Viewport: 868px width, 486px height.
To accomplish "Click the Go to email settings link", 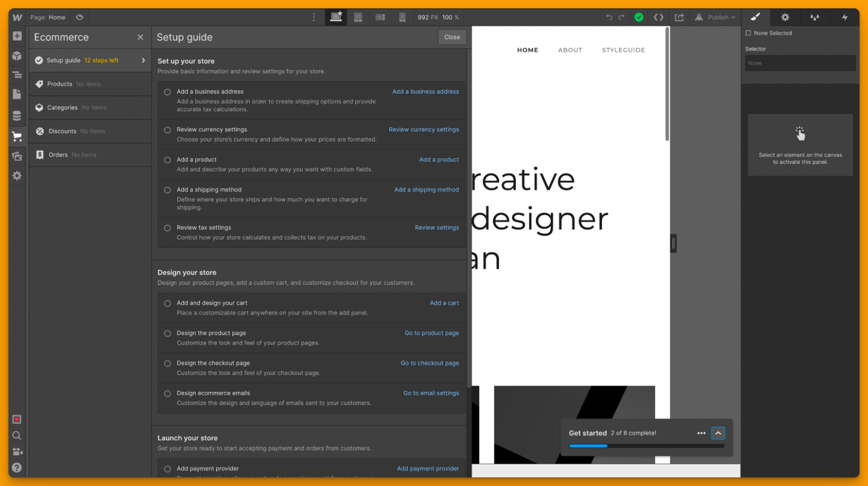I will (x=431, y=393).
